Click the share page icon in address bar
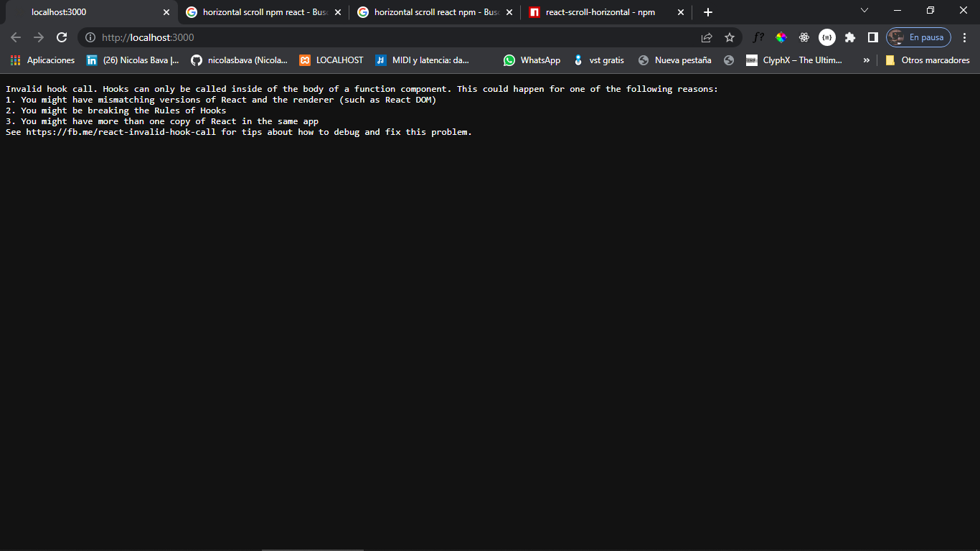The width and height of the screenshot is (980, 551). click(707, 37)
